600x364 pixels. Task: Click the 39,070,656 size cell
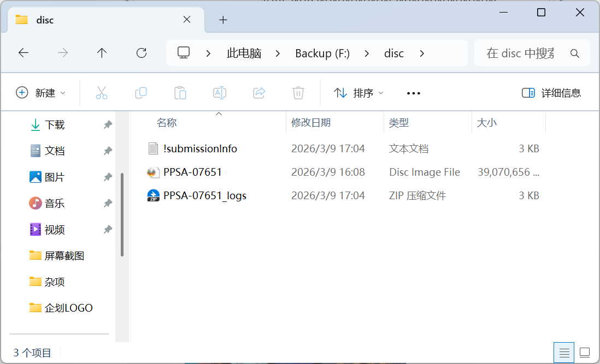tap(509, 172)
